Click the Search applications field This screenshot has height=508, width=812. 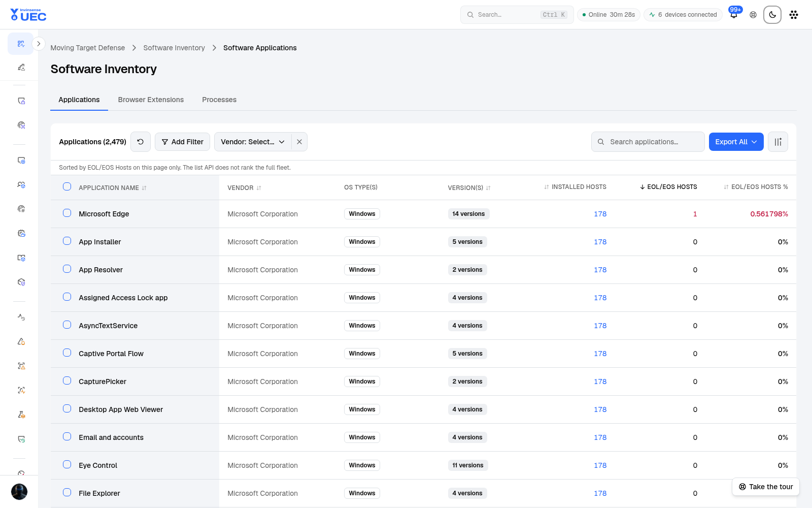click(648, 142)
